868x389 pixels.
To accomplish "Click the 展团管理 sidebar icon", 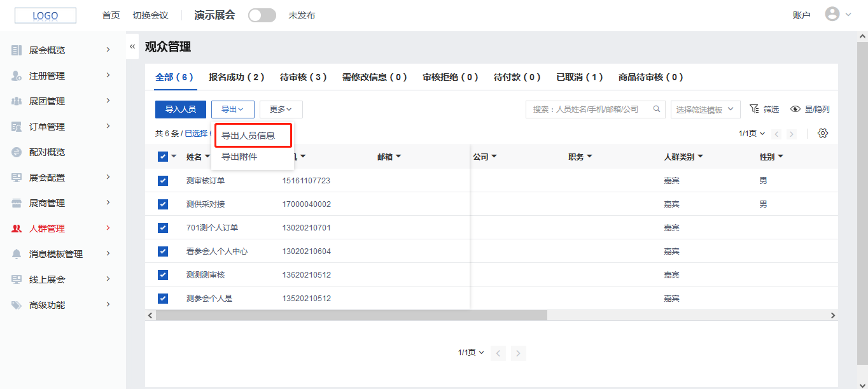I will click(17, 101).
